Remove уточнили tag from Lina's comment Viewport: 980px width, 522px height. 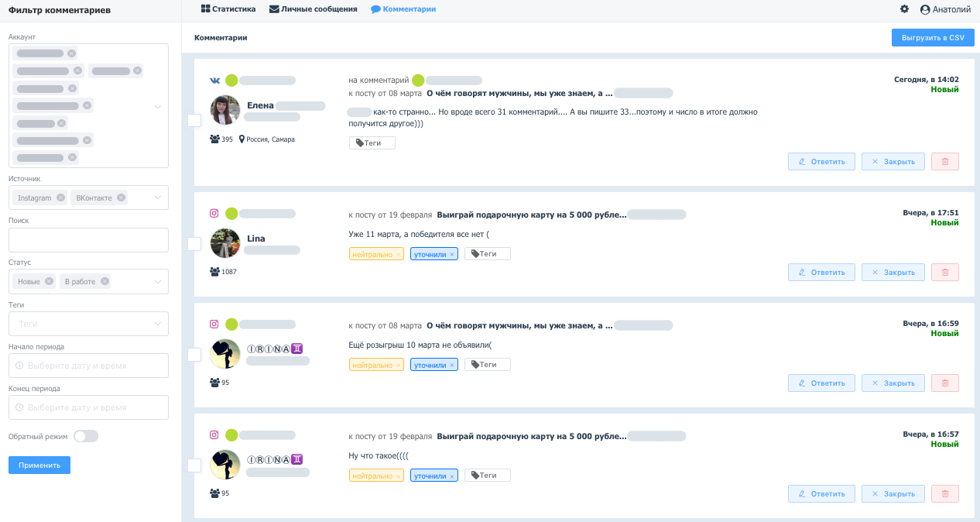click(452, 254)
